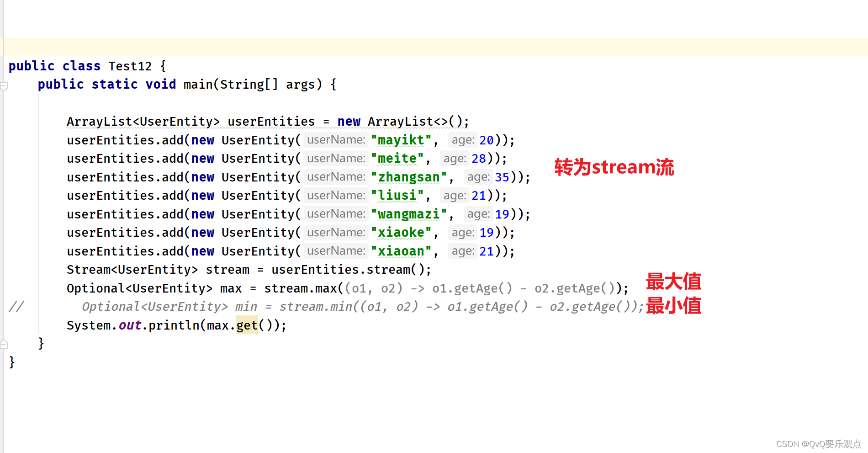Collapse the main method fold marker

pos(4,86)
